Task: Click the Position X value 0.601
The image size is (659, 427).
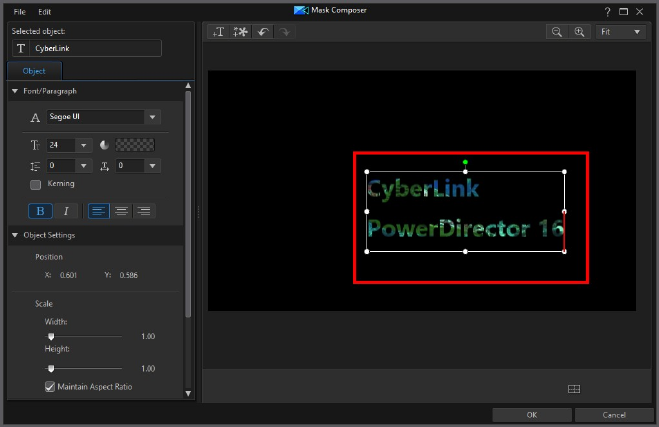Action: click(x=69, y=275)
